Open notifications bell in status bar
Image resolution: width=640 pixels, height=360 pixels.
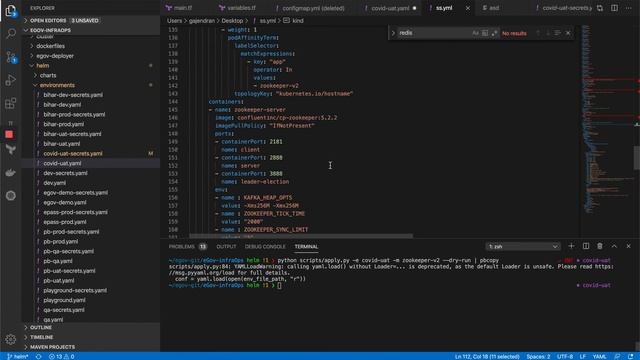[x=631, y=356]
